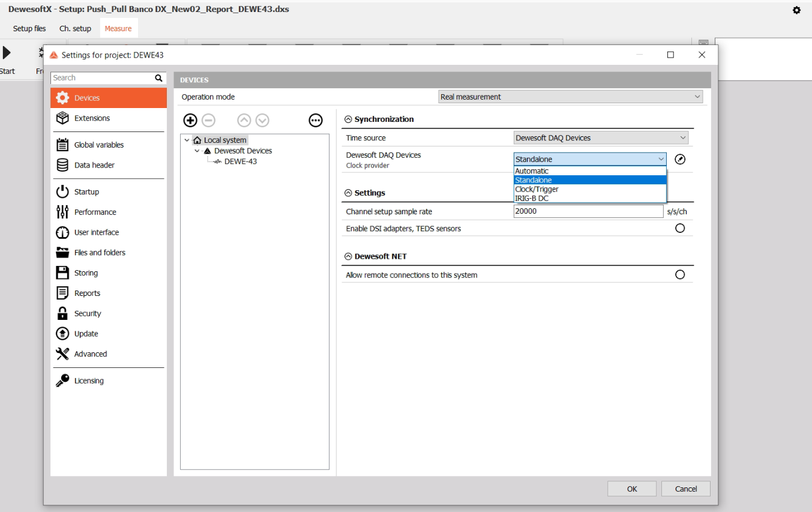The image size is (812, 512).
Task: Choose IRIG-B DC clock provider option
Action: pyautogui.click(x=531, y=198)
